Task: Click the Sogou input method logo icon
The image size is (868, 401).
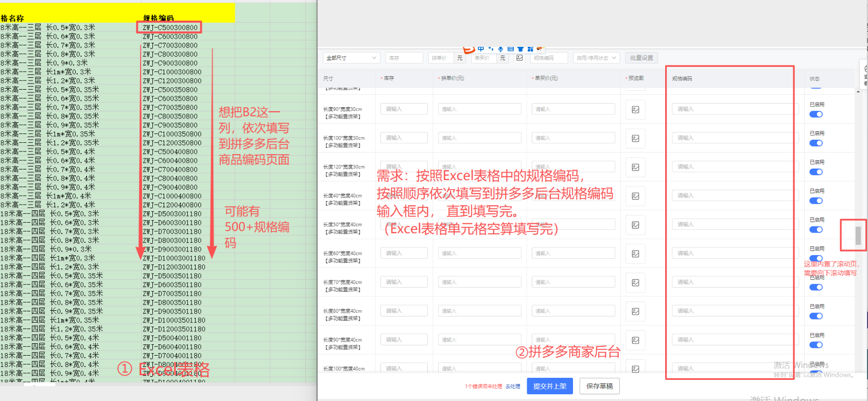Action: [468, 49]
